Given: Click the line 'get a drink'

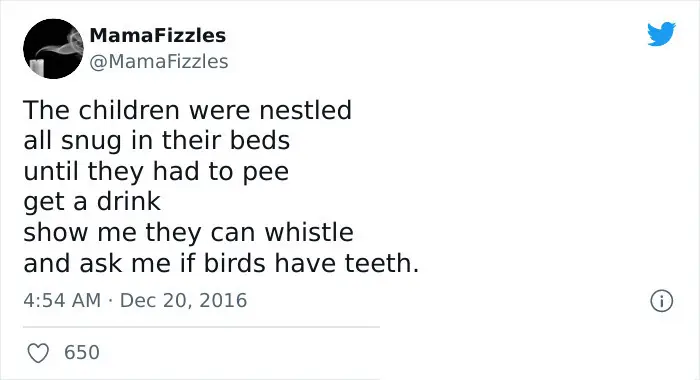Looking at the screenshot, I should (x=92, y=202).
